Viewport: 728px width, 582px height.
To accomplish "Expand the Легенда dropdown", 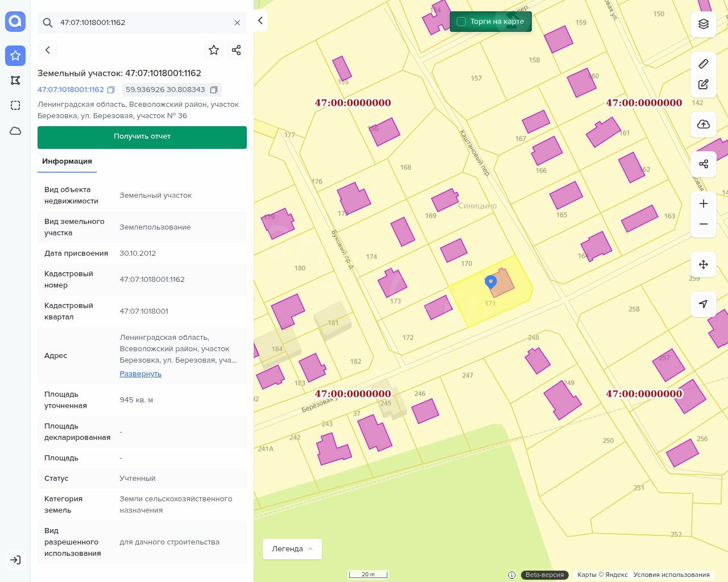I will click(292, 549).
